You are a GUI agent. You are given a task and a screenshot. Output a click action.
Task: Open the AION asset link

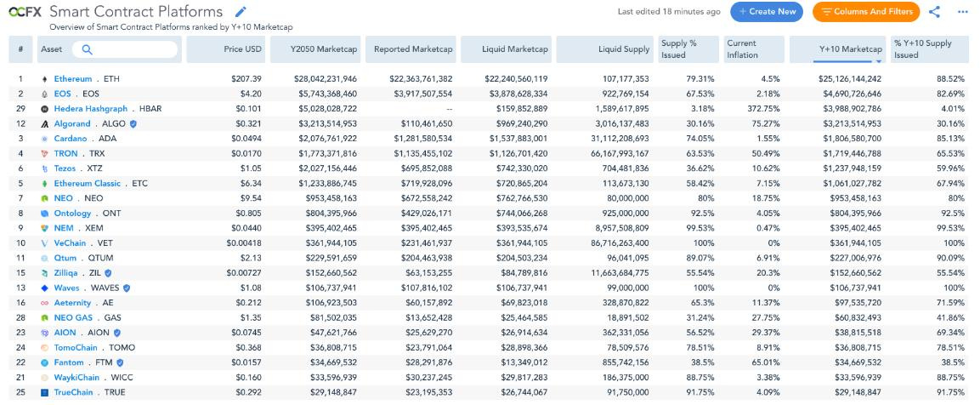coord(65,333)
